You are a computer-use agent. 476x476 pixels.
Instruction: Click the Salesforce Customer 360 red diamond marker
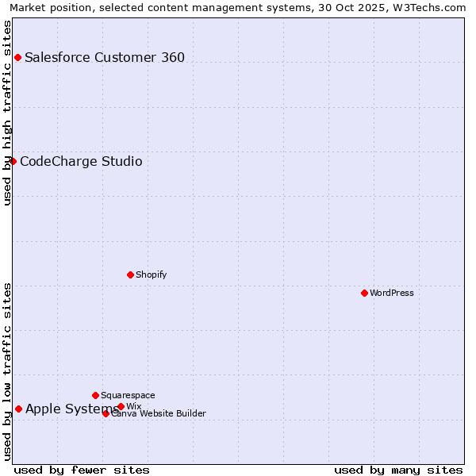17,57
